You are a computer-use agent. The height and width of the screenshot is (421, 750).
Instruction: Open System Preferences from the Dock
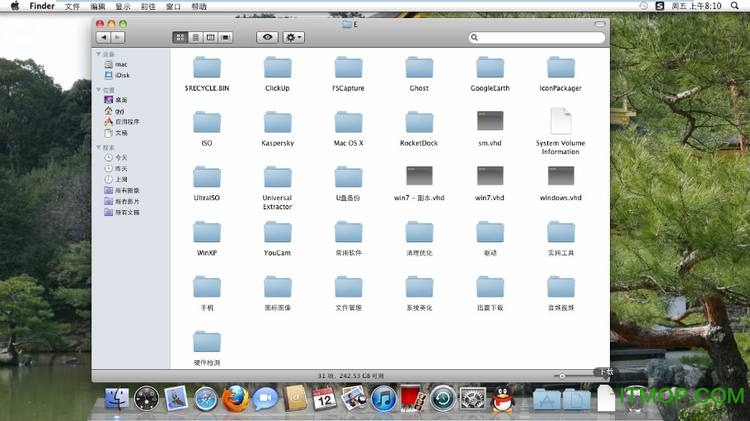(473, 399)
